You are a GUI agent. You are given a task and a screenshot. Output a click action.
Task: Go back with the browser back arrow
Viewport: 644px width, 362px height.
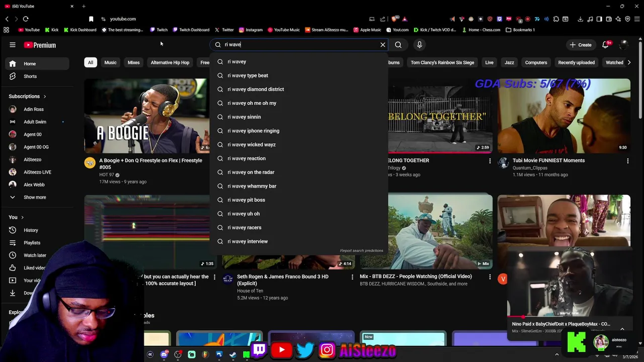[7, 19]
